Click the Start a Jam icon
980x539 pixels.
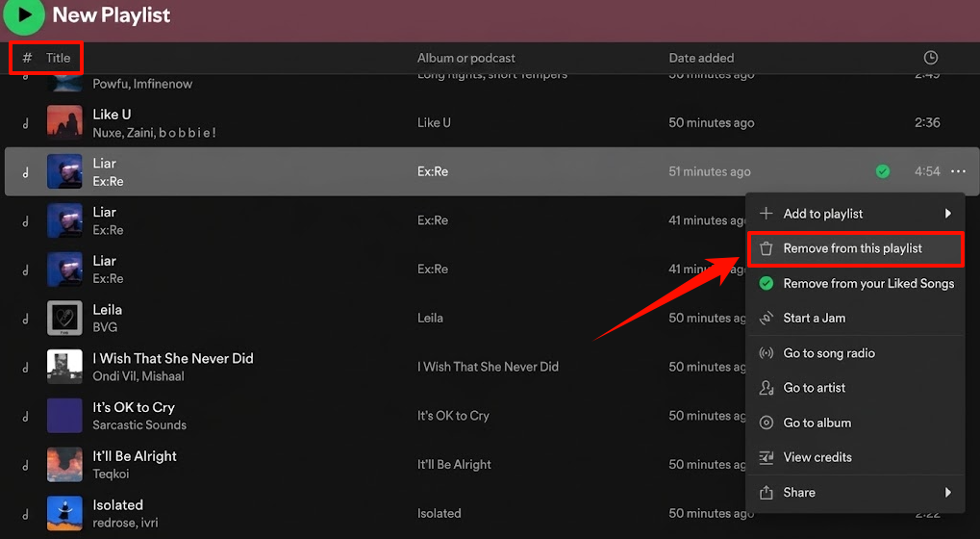(766, 319)
